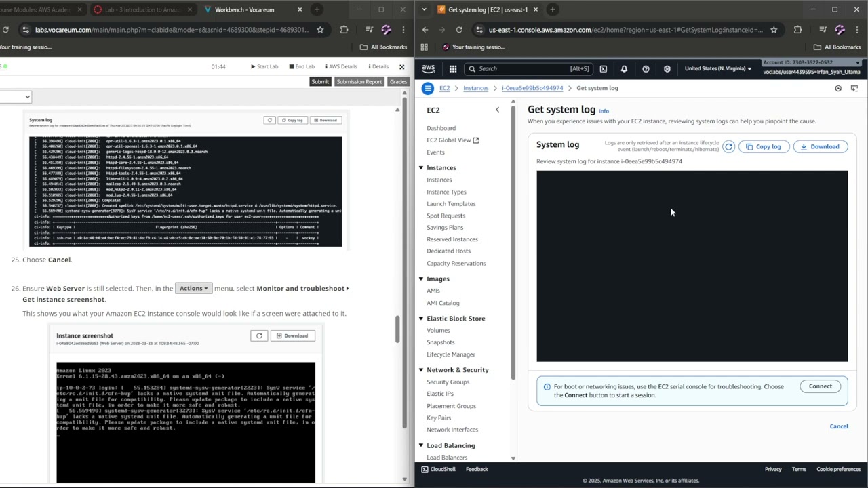The image size is (868, 488).
Task: Open new tab in Vocareum browser window
Action: pyautogui.click(x=317, y=9)
